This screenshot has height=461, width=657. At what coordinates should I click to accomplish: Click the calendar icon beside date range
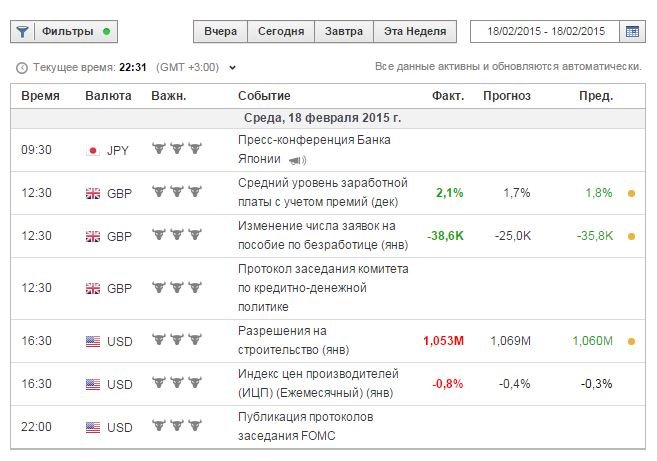[632, 32]
